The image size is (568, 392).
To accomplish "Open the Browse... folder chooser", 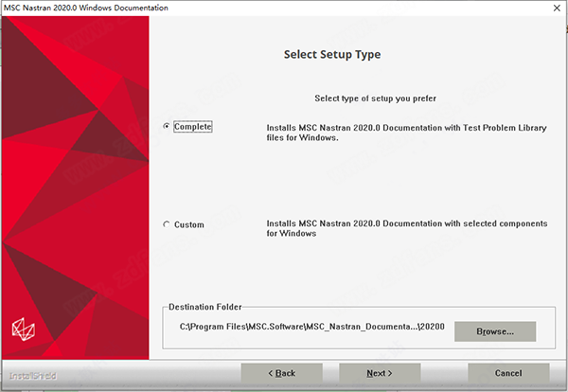I will [x=495, y=331].
